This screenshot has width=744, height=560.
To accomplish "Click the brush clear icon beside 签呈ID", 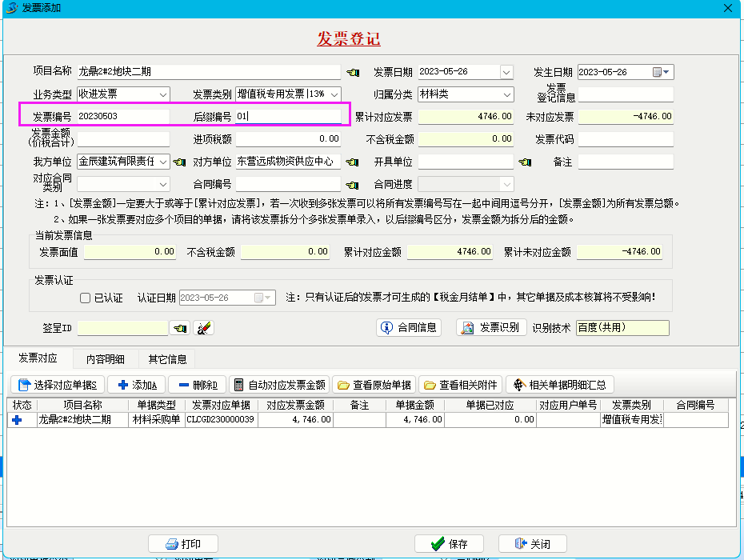I will click(x=203, y=328).
